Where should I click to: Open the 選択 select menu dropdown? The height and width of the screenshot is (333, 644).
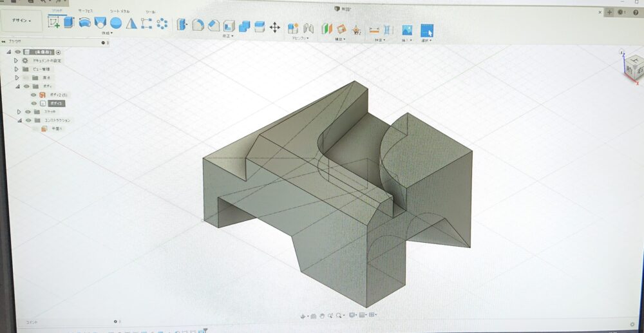[x=427, y=41]
